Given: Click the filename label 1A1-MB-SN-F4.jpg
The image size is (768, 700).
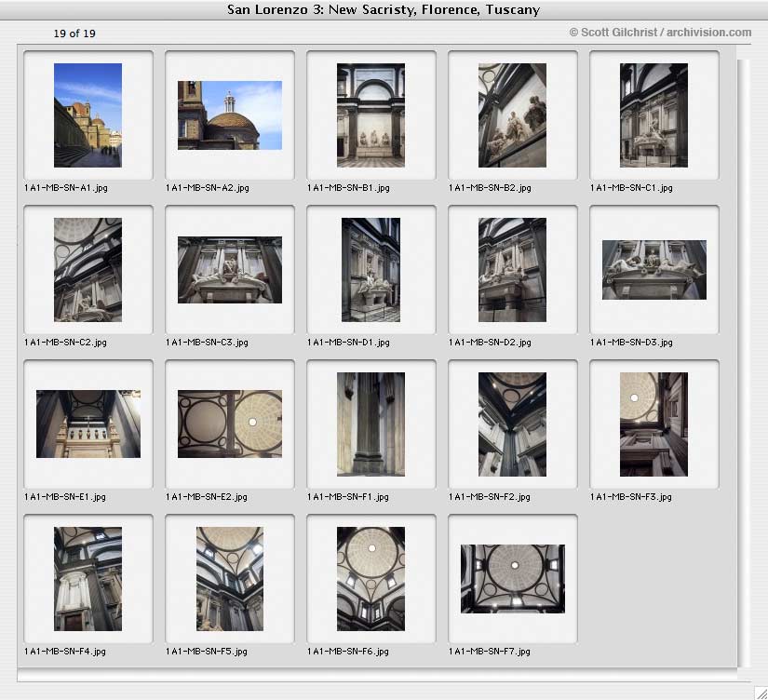Looking at the screenshot, I should point(64,652).
